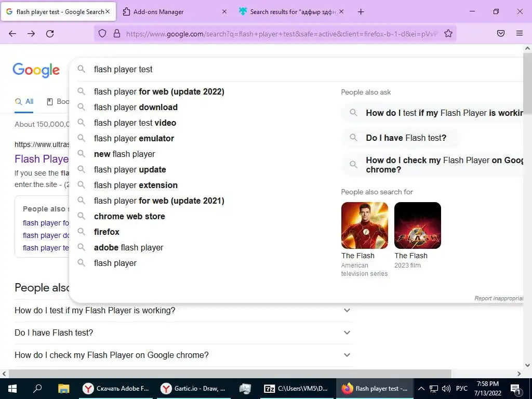Choose suggestion chrome web store

(x=129, y=217)
